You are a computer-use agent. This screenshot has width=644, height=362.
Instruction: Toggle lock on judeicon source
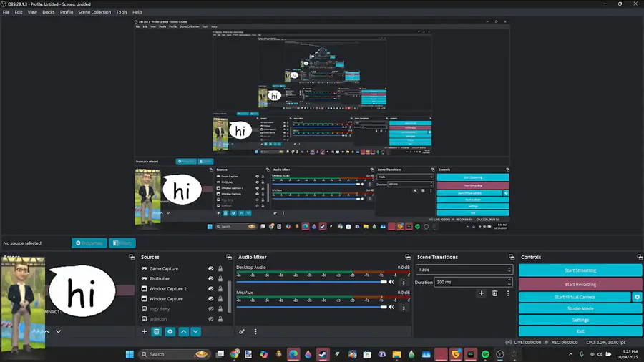[x=220, y=319]
